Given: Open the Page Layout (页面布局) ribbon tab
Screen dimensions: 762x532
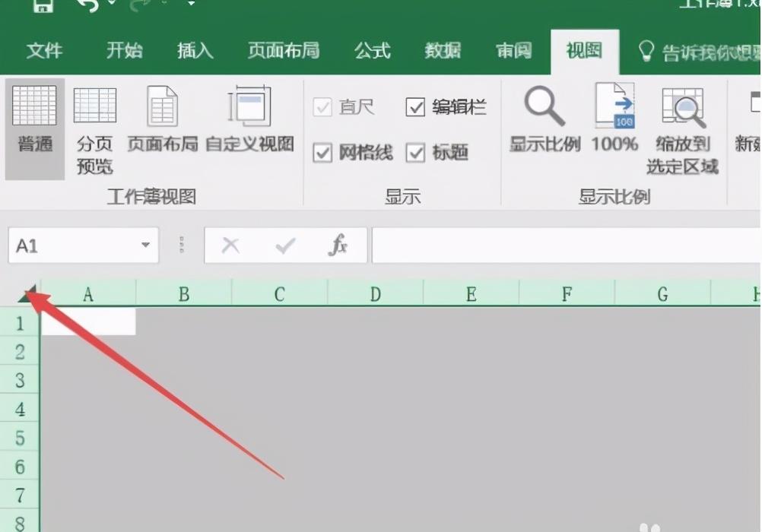Looking at the screenshot, I should point(284,50).
